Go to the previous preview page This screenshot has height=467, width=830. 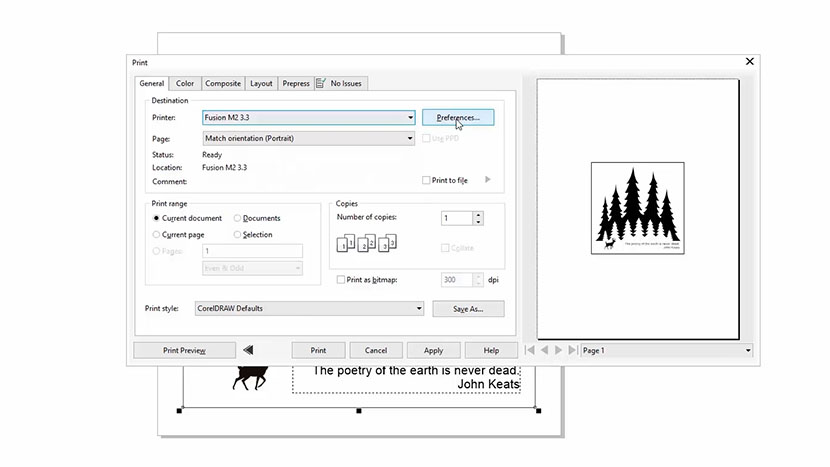click(545, 350)
